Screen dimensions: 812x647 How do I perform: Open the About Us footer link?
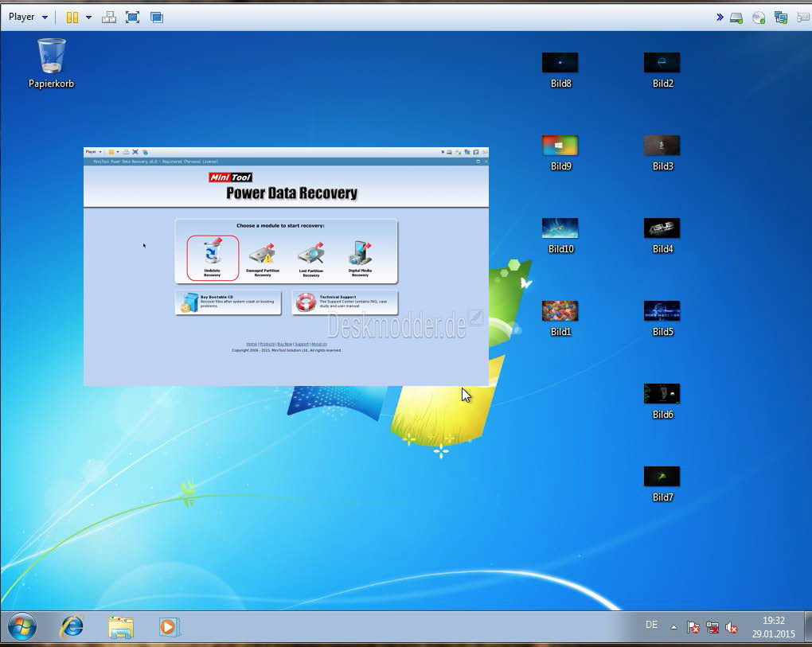319,345
